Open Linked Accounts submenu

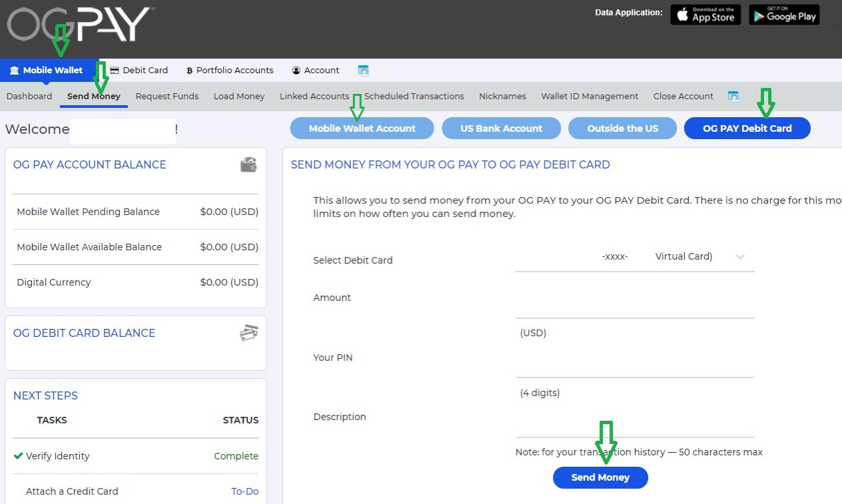pos(314,96)
